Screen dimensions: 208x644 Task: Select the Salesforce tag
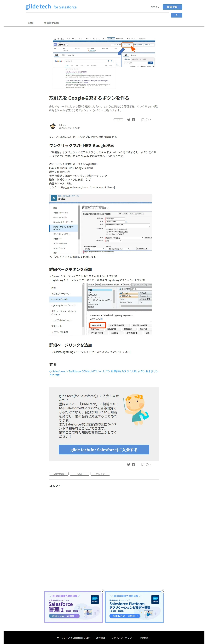59,474
